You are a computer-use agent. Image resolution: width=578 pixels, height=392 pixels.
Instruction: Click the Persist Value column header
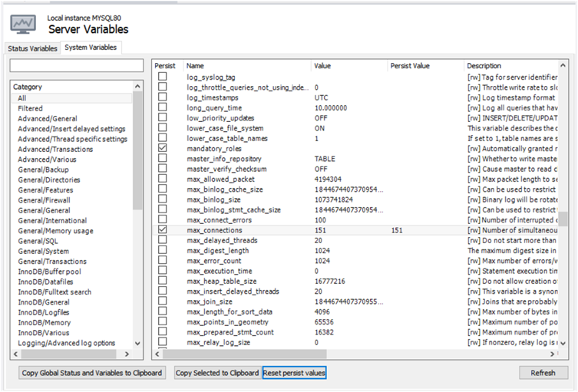click(x=410, y=66)
